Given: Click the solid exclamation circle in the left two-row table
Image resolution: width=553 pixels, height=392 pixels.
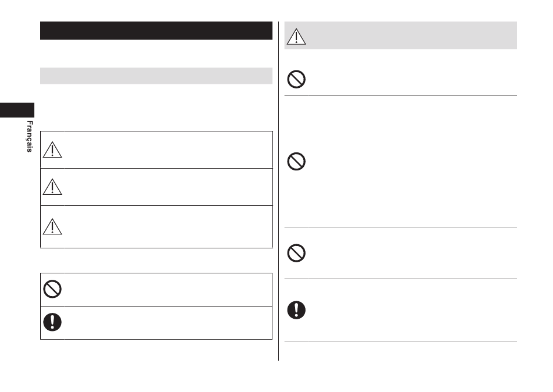Looking at the screenshot, I should (52, 322).
